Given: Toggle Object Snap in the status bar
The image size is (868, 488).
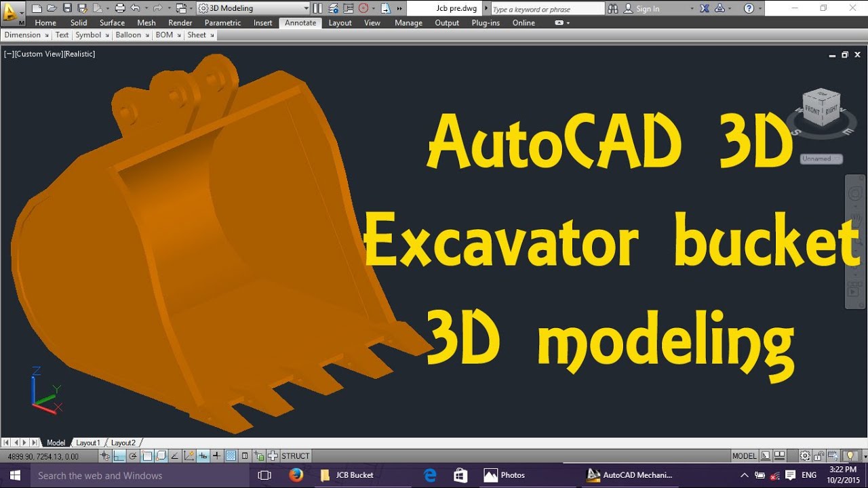Looking at the screenshot, I should pyautogui.click(x=146, y=456).
